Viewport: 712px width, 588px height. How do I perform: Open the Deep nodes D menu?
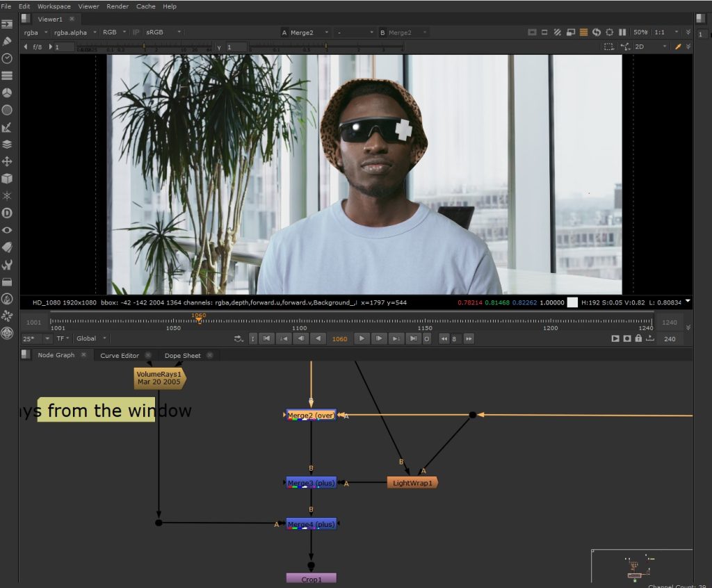tap(7, 213)
